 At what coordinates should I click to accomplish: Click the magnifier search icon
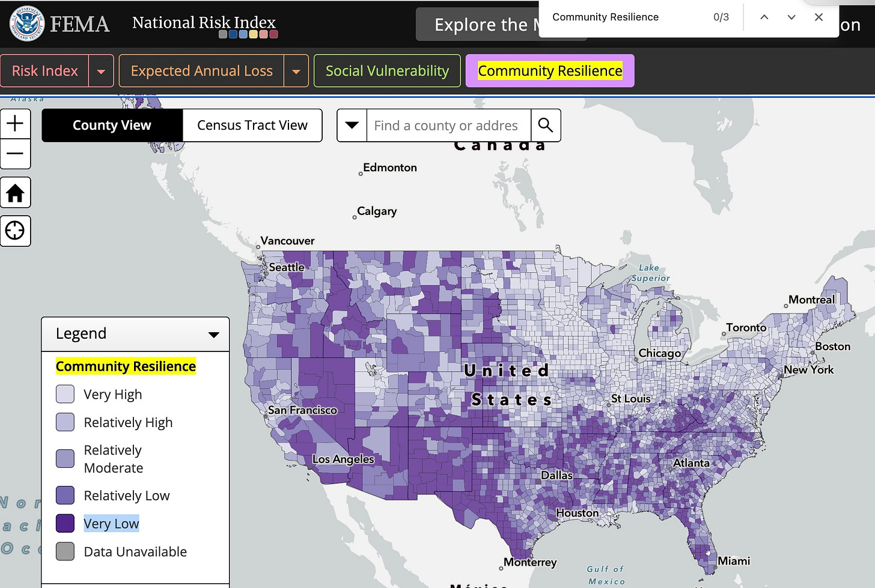(x=546, y=125)
